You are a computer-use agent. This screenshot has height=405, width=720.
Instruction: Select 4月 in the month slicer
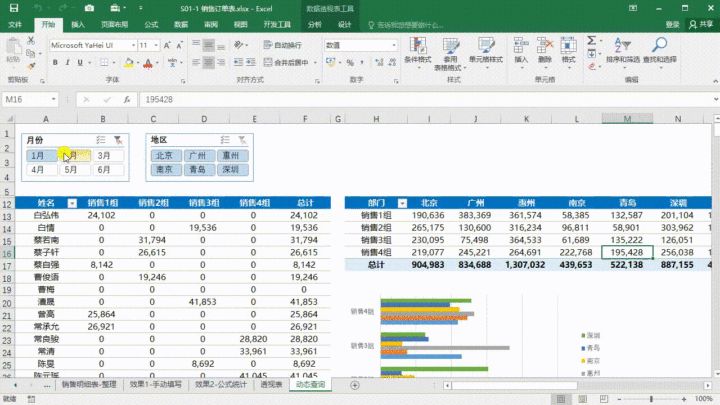pos(41,169)
